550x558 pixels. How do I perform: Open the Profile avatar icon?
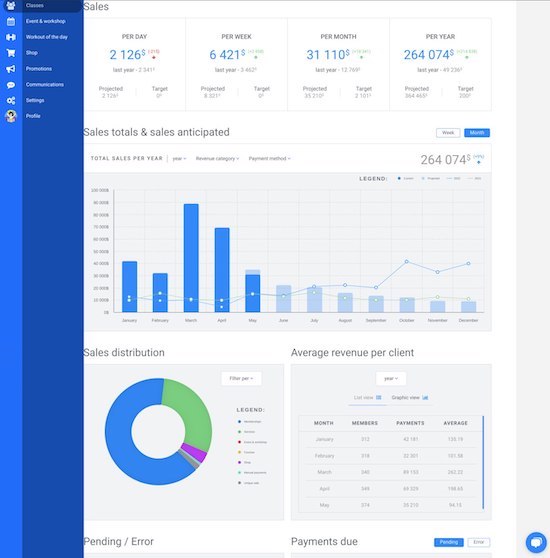11,116
